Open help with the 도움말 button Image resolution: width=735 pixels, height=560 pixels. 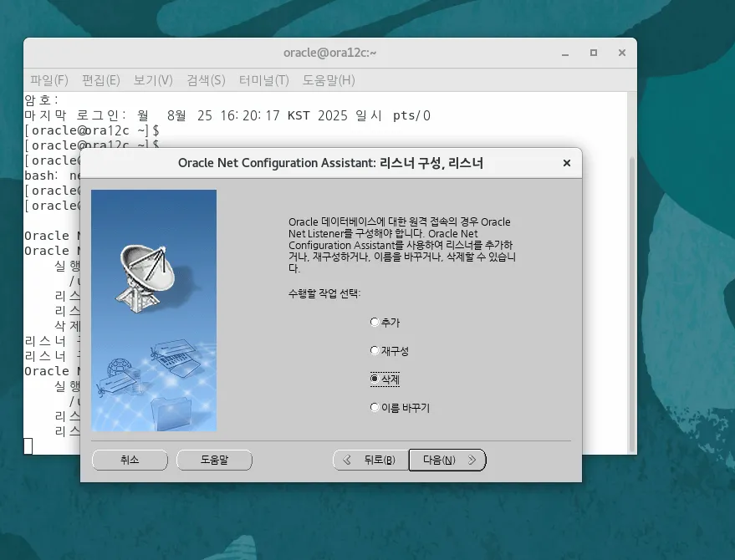214,460
